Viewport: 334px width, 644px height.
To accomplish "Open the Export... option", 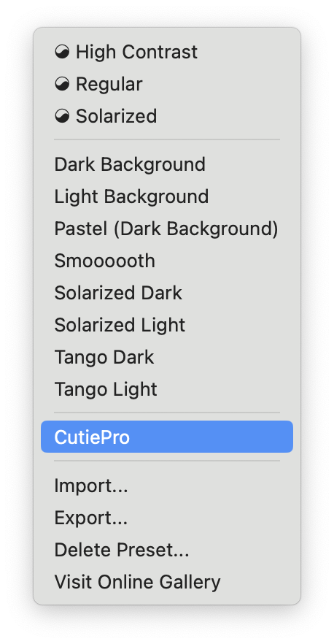I will coord(167,518).
